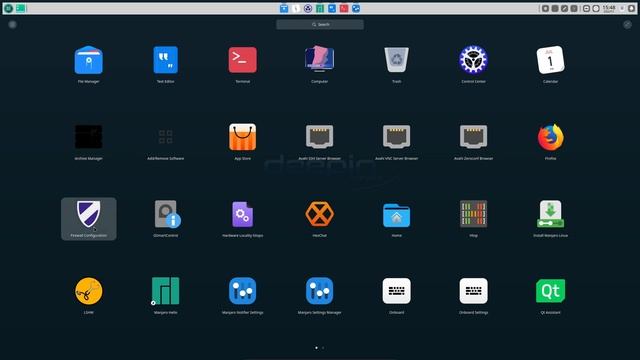Screen dimensions: 640x360
Task: Open Hardware Locality lstopo
Action: 242,214
